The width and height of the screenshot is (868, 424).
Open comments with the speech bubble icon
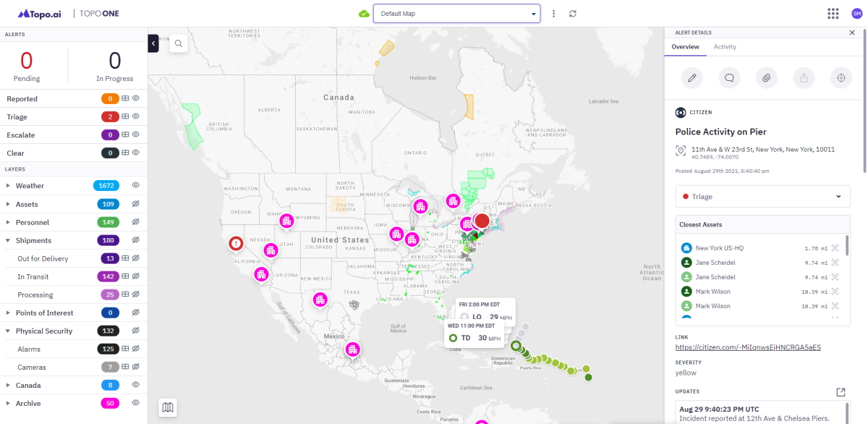(729, 77)
